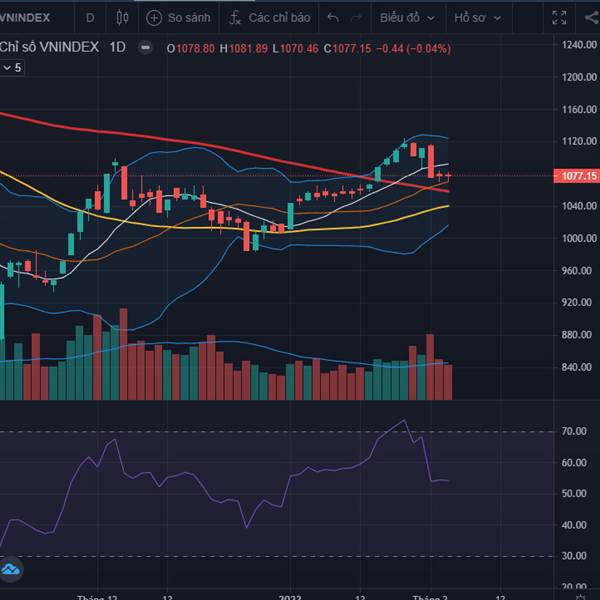Viewport: 600px width, 600px height.
Task: Collapse the legend using minus button
Action: tap(145, 48)
